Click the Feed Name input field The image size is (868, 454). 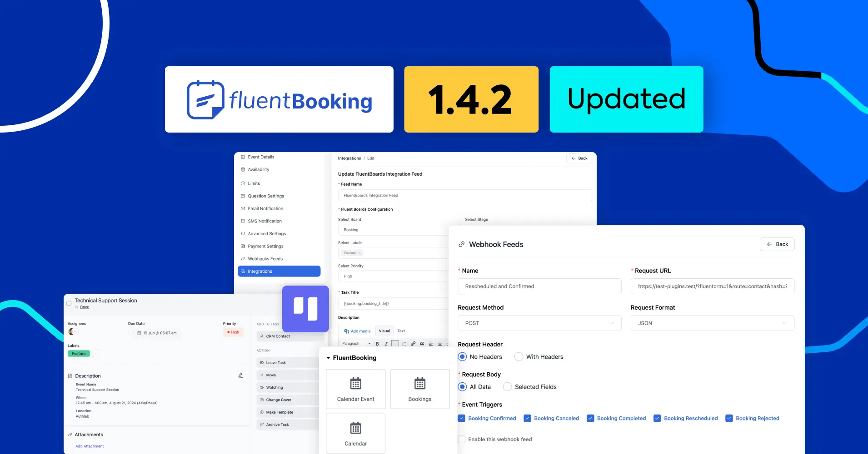tap(464, 195)
